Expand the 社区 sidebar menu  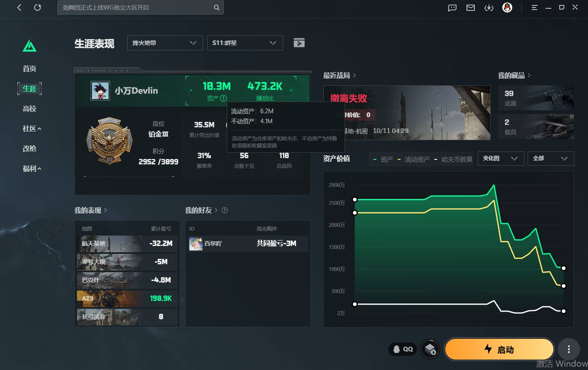tap(32, 129)
